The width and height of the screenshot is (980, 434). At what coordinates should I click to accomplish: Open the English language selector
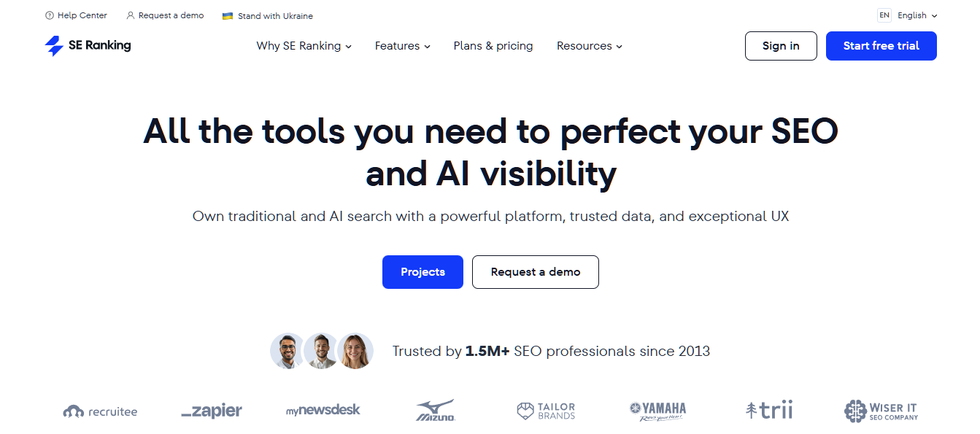coord(916,15)
